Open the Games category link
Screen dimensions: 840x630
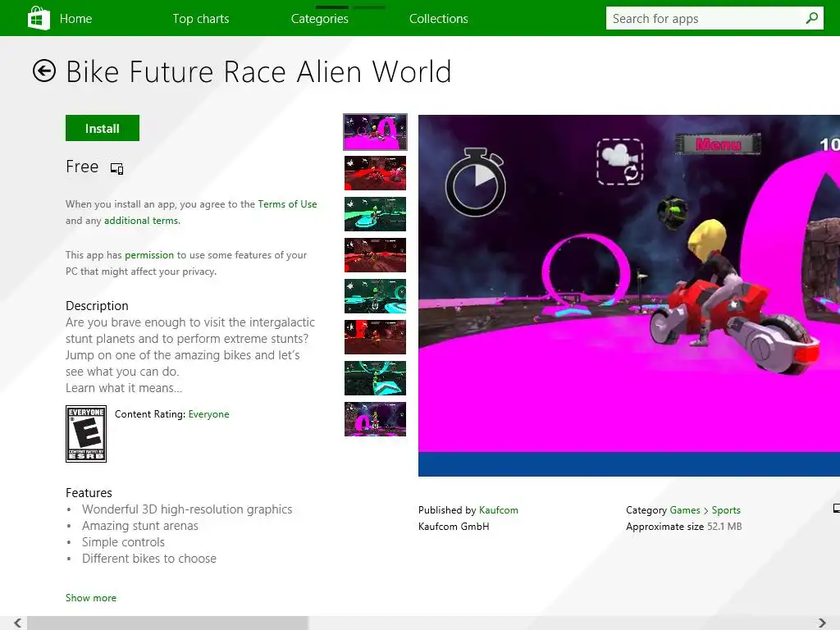pyautogui.click(x=685, y=510)
